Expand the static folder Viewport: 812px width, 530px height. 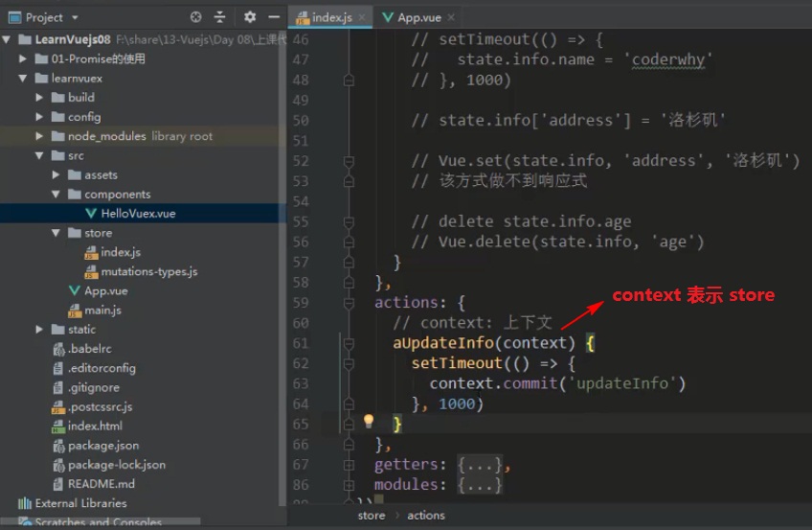click(x=39, y=330)
